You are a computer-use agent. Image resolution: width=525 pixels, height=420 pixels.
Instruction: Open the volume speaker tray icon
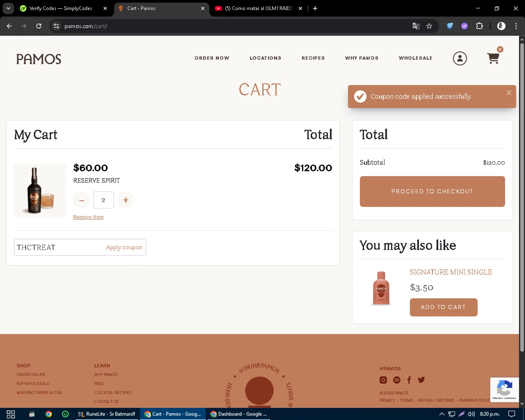(x=471, y=414)
